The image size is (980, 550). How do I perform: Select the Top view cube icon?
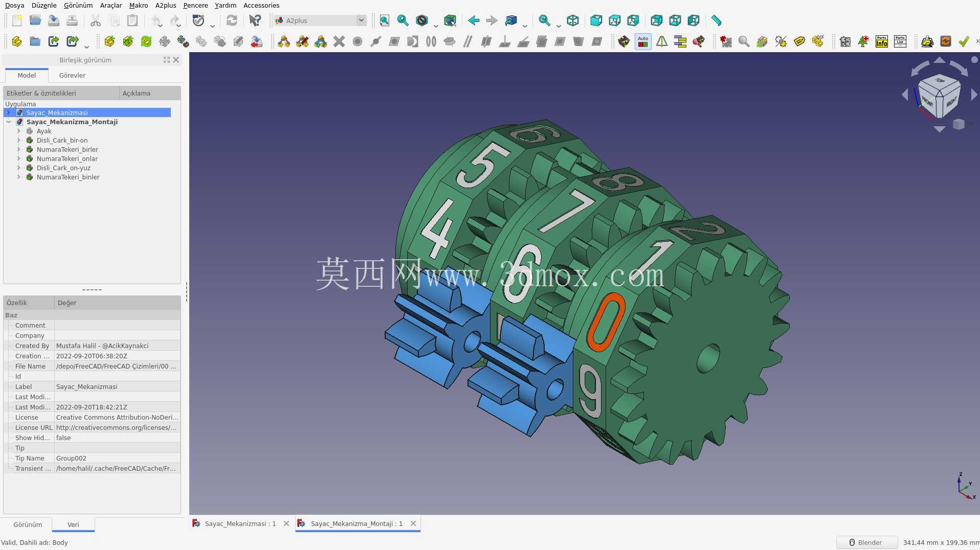614,20
